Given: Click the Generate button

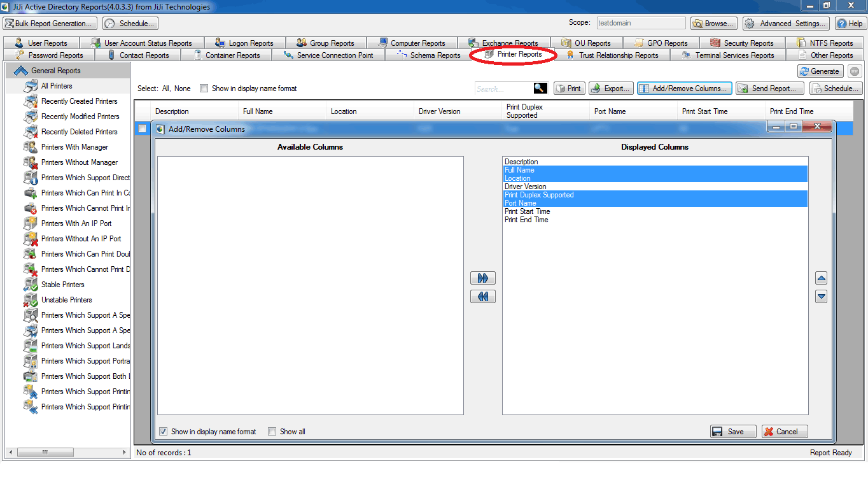Looking at the screenshot, I should pyautogui.click(x=820, y=71).
